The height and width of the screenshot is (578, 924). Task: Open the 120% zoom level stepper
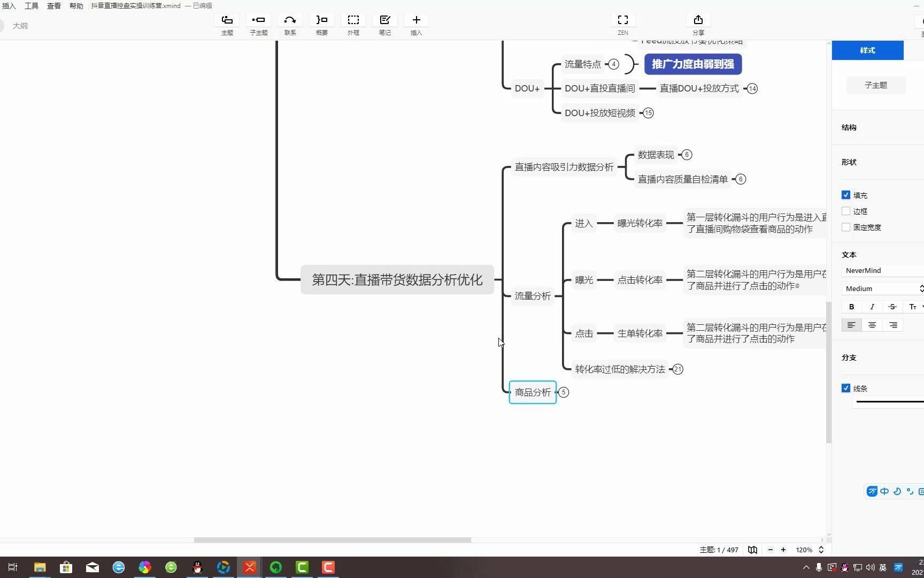(x=821, y=550)
